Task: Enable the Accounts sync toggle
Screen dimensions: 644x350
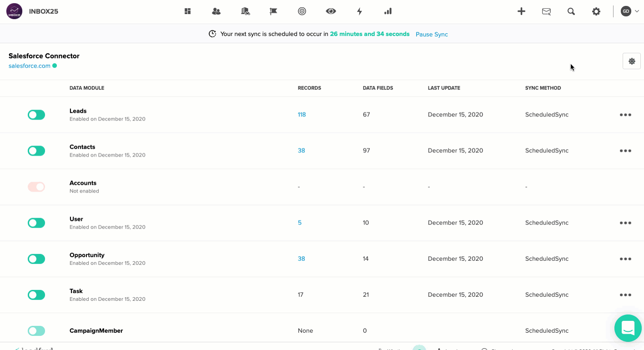Action: 36,187
